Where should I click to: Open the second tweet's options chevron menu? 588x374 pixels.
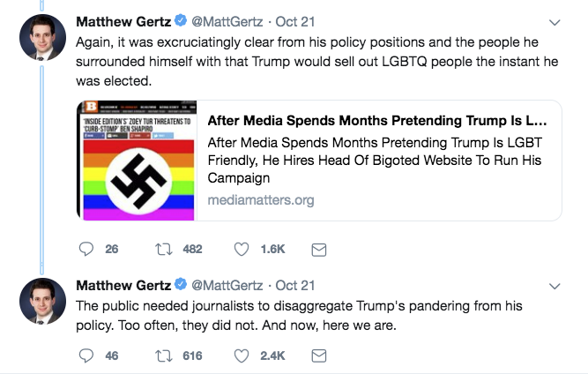pyautogui.click(x=555, y=286)
